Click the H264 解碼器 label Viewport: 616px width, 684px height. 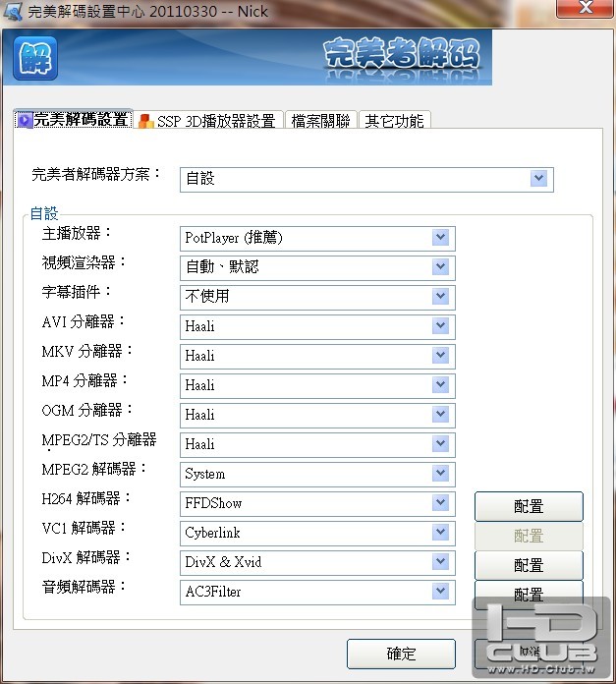[x=85, y=498]
